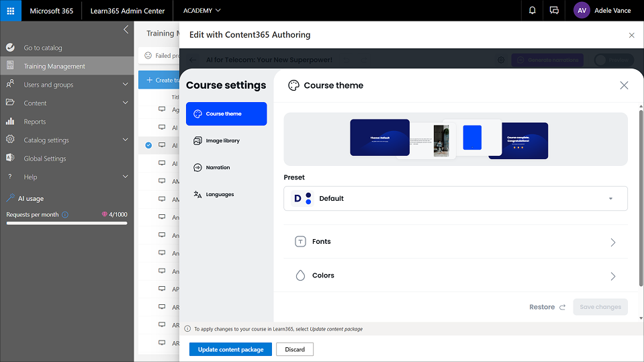
Task: Expand the Colors section
Action: [455, 275]
